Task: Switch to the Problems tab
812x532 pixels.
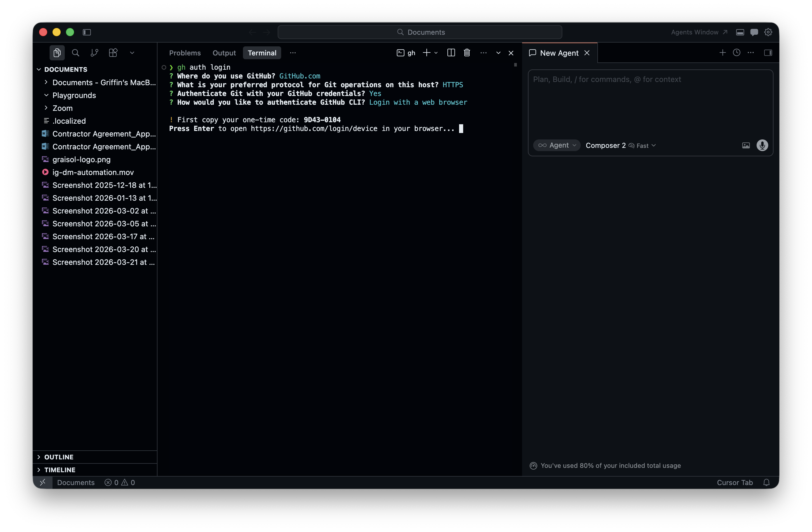Action: [x=185, y=53]
